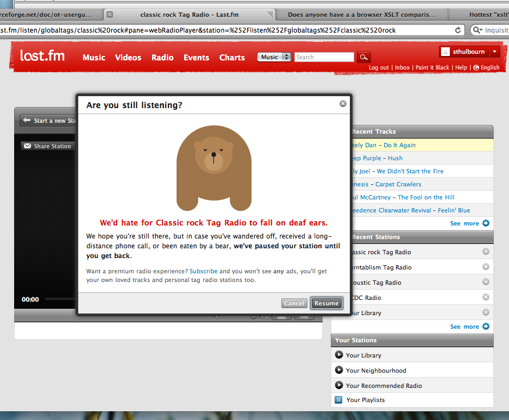
Task: Play Your Recommended Radio station
Action: [338, 386]
